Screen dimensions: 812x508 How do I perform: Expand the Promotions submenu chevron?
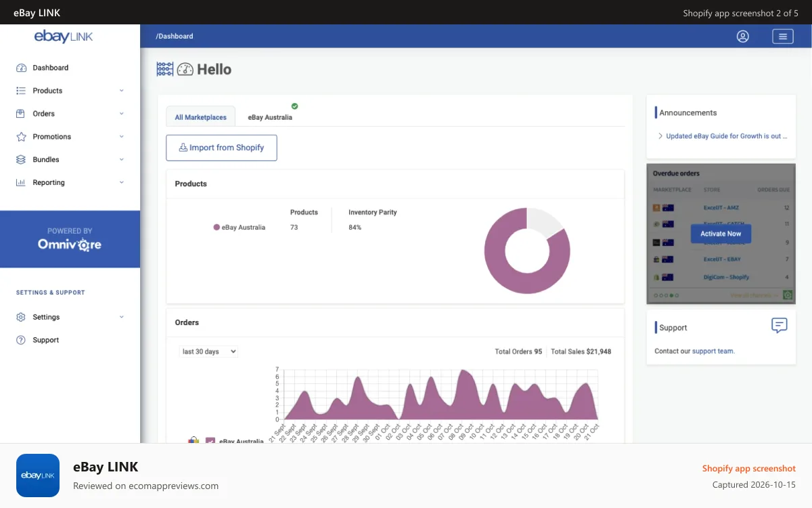pos(122,137)
